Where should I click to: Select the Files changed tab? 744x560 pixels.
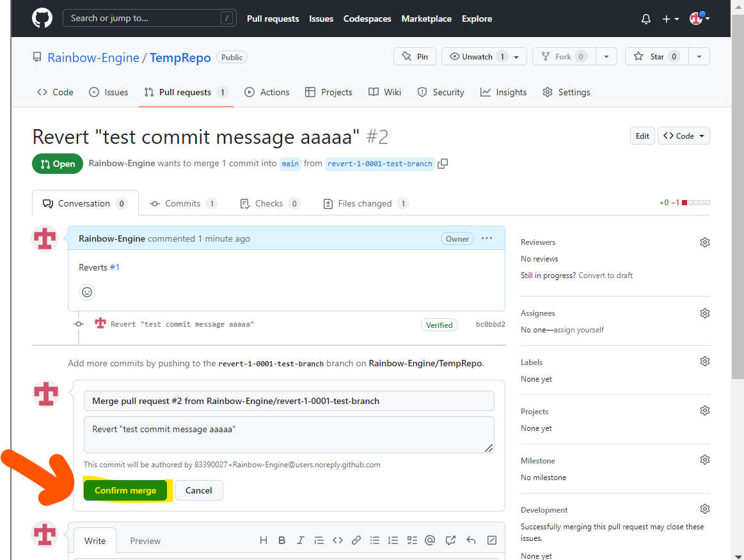coord(366,203)
